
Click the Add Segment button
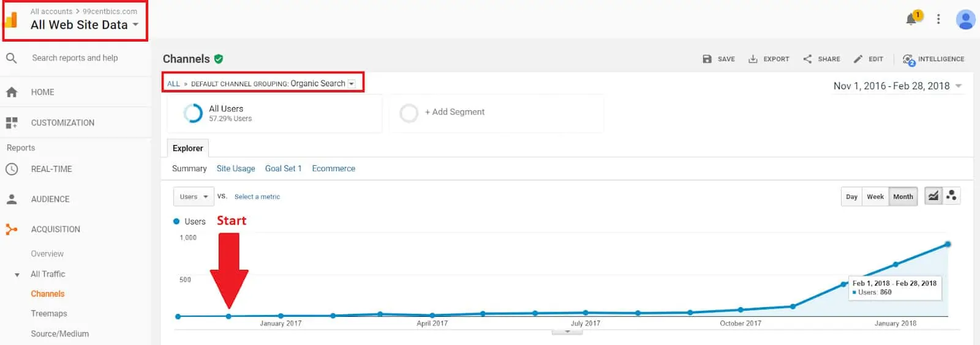[454, 113]
